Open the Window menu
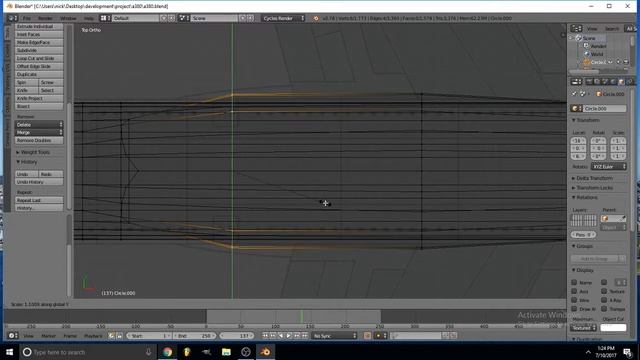The height and width of the screenshot is (360, 640). [68, 18]
